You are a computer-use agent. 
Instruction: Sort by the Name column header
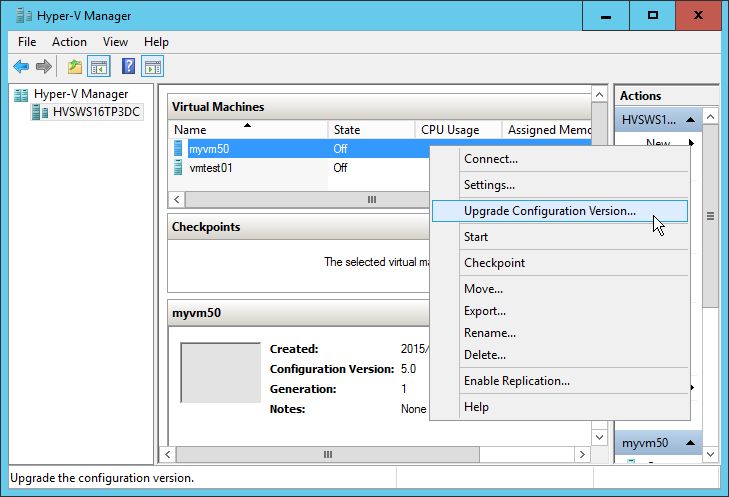(248, 130)
